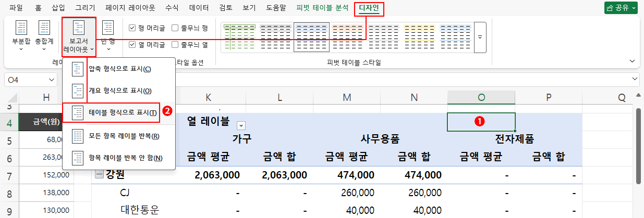Open the 디자인 tab
The width and height of the screenshot is (644, 218).
[369, 8]
